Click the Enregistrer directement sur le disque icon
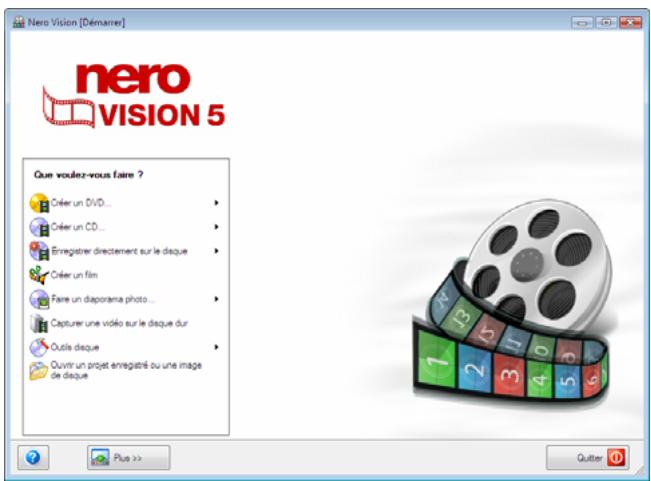Image resolution: width=651 pixels, height=481 pixels. tap(39, 251)
